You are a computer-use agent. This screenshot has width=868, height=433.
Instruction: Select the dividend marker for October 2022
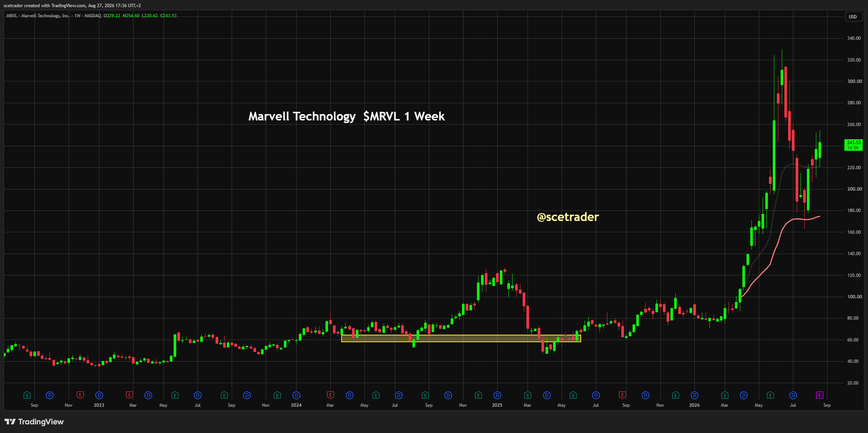(49, 395)
